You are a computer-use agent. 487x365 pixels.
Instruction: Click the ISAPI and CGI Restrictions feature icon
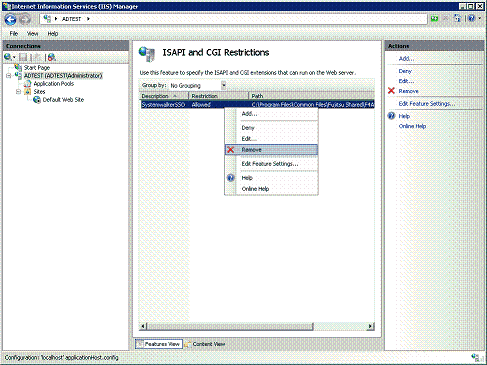click(x=147, y=54)
